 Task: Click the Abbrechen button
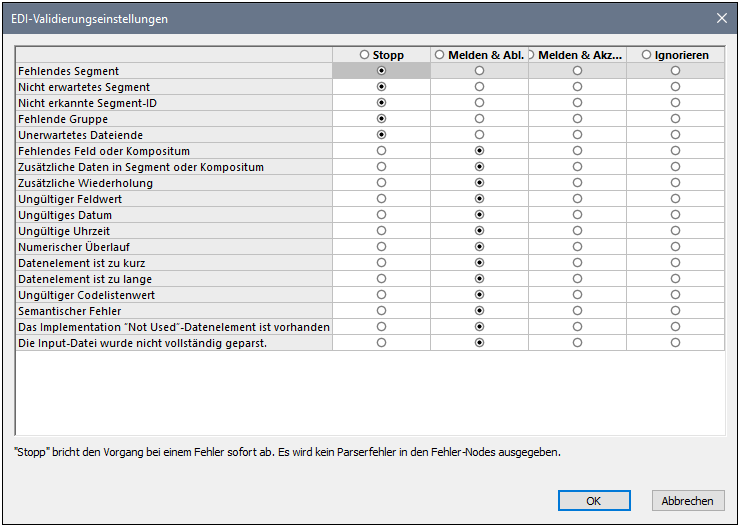688,501
